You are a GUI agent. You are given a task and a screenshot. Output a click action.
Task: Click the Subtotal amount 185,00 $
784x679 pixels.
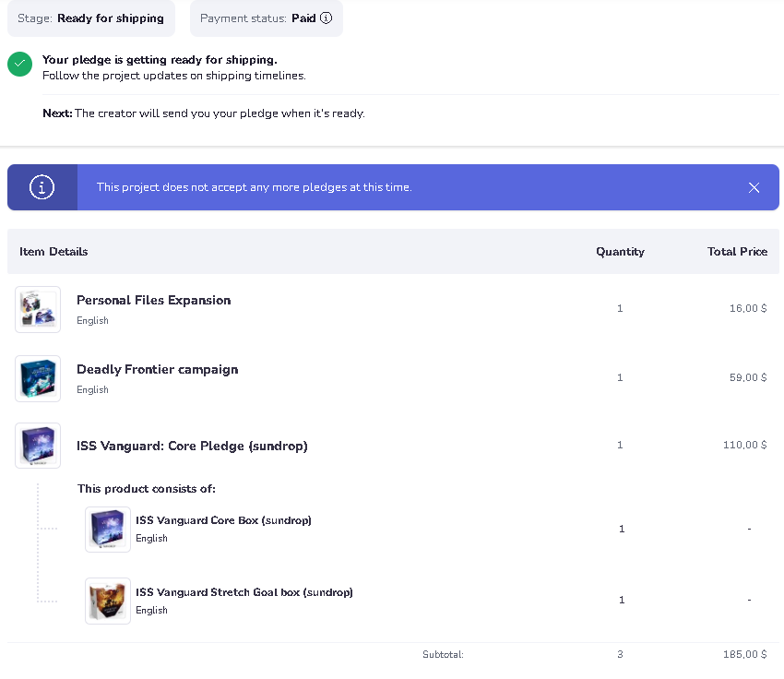click(744, 655)
